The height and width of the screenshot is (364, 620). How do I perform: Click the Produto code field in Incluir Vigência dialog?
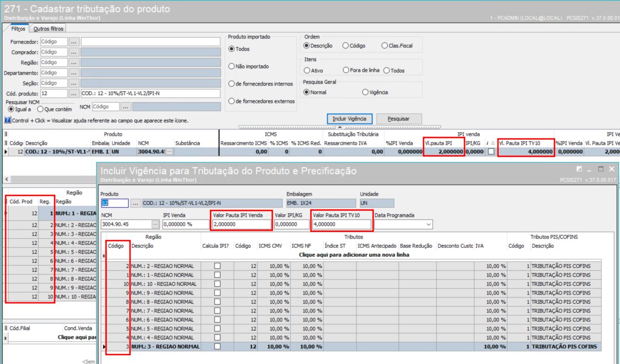[114, 203]
